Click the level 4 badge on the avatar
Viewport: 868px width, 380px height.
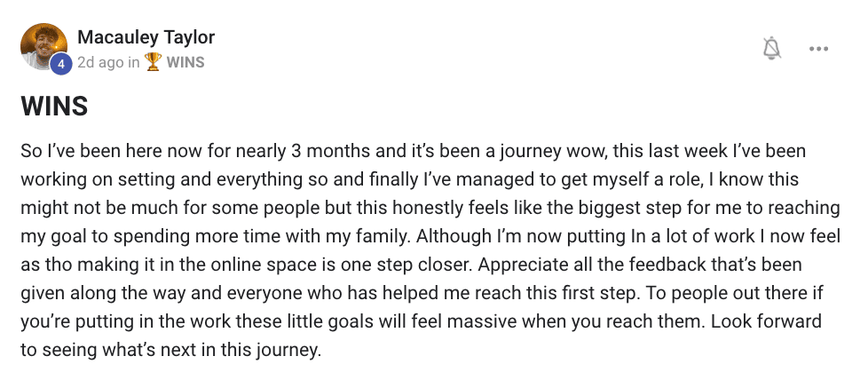[x=61, y=64]
